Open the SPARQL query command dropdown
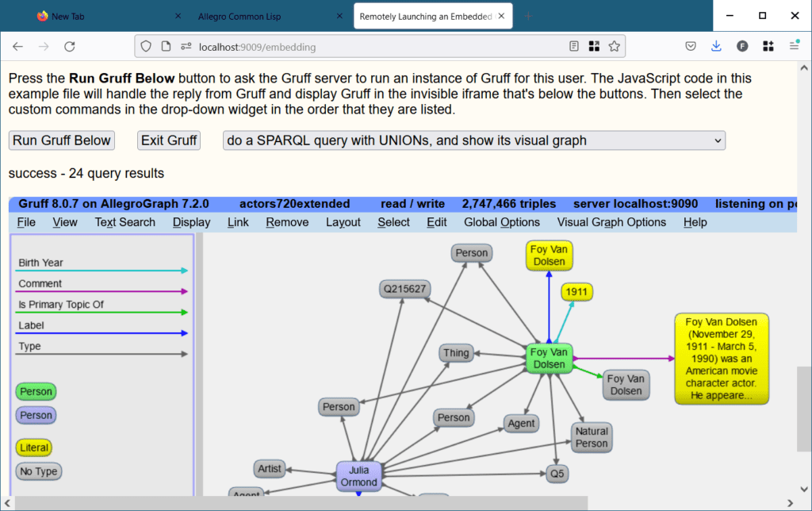Screen dimensions: 812x511 point(473,140)
